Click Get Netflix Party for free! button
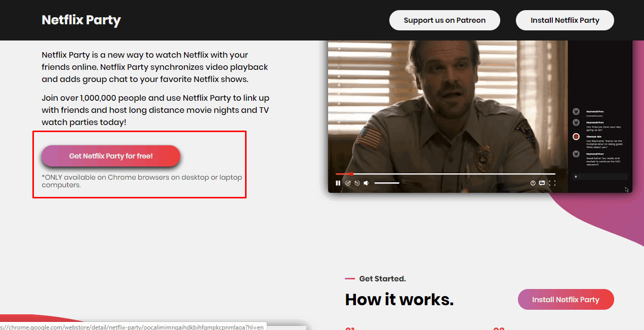The image size is (644, 330). (x=111, y=156)
